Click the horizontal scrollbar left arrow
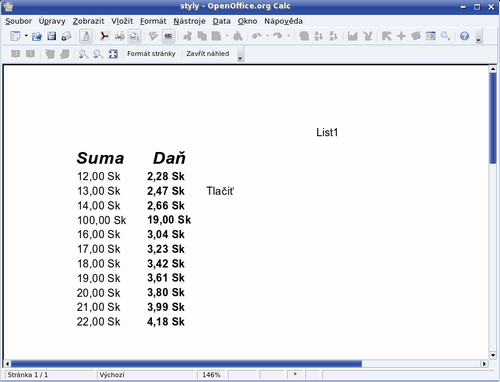The image size is (500, 382). pos(7,363)
